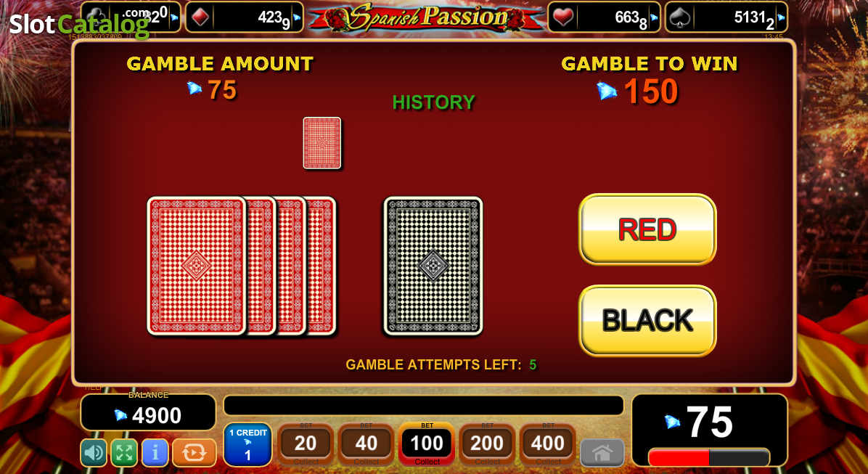The width and height of the screenshot is (868, 474).
Task: Expand the diamond jackpot value arrow
Action: click(x=297, y=17)
